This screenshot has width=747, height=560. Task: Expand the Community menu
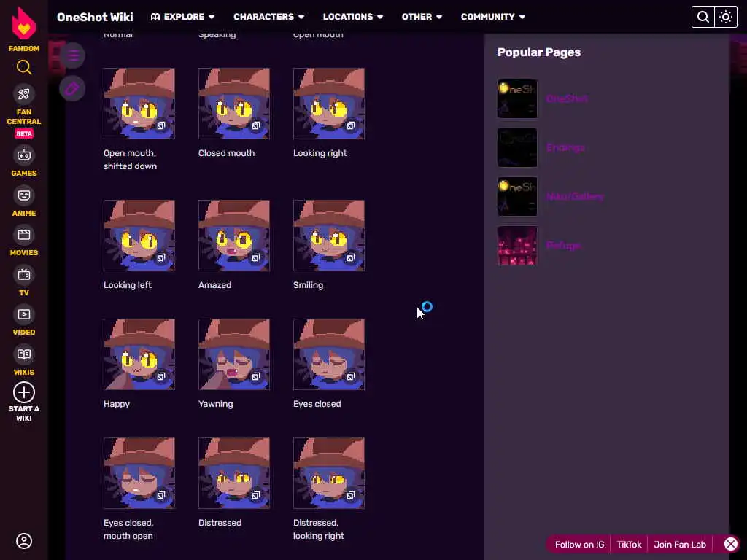coord(492,17)
